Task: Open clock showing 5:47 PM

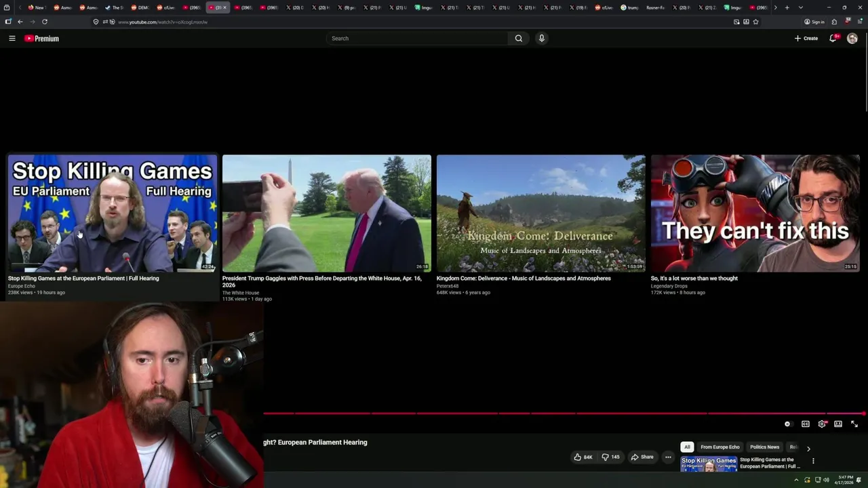Action: point(846,480)
